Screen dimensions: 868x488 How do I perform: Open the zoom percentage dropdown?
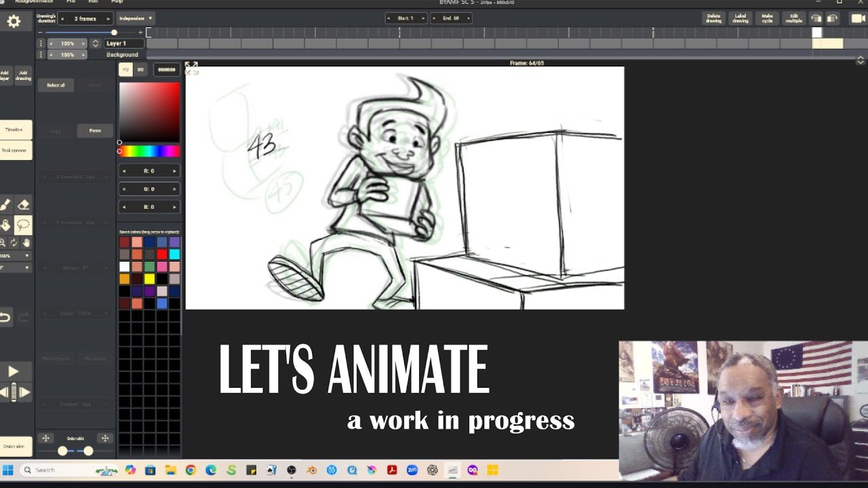click(x=15, y=256)
